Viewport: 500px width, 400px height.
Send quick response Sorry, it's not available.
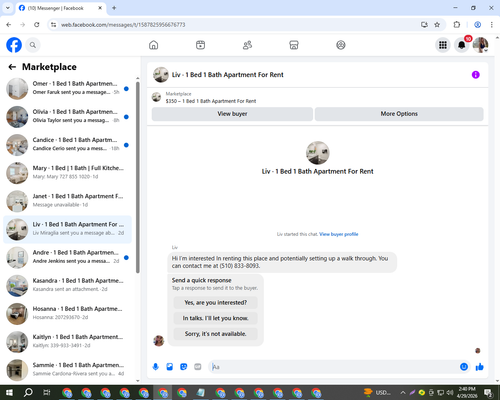(x=216, y=334)
